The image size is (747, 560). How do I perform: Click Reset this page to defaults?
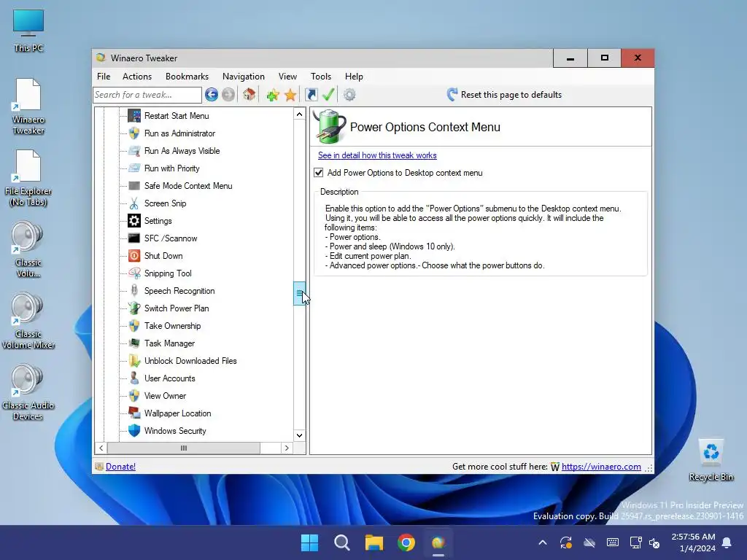click(x=504, y=95)
